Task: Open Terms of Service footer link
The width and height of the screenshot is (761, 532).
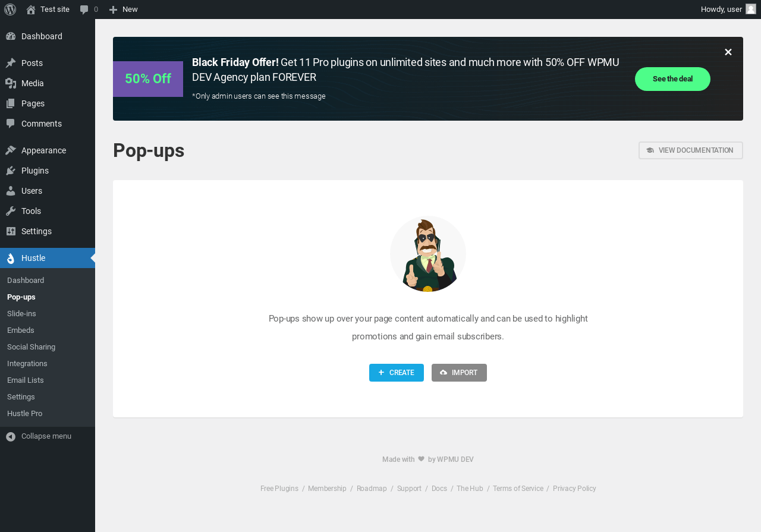Action: [x=518, y=489]
